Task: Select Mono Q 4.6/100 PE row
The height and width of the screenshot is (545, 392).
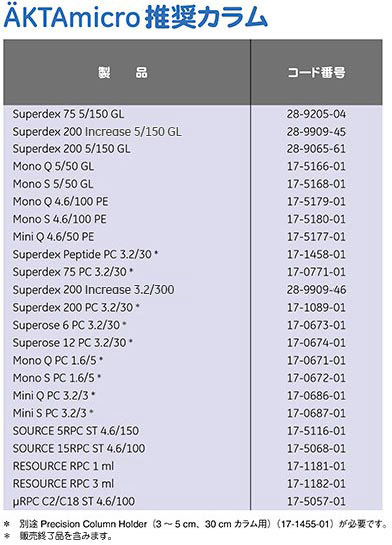Action: (x=193, y=202)
